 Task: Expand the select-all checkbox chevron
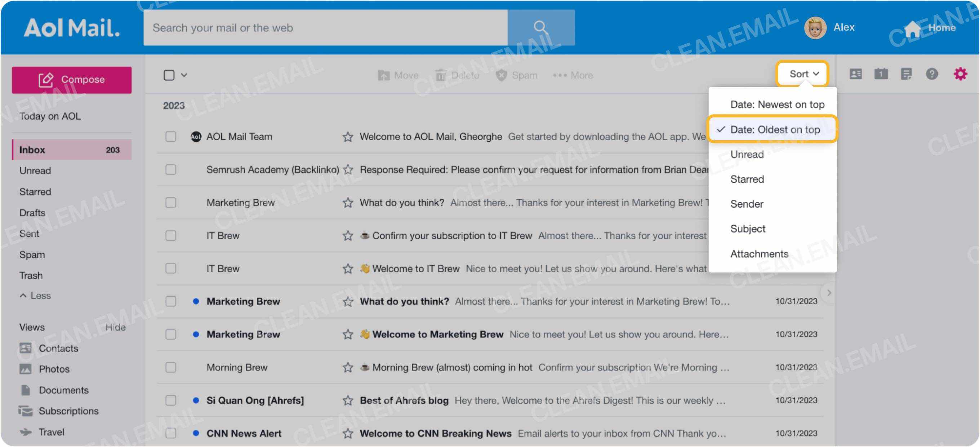click(184, 75)
